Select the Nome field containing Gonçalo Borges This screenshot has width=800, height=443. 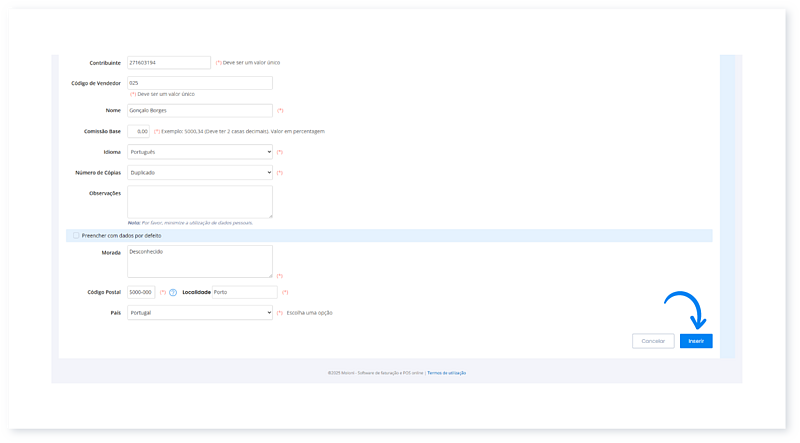pos(200,110)
